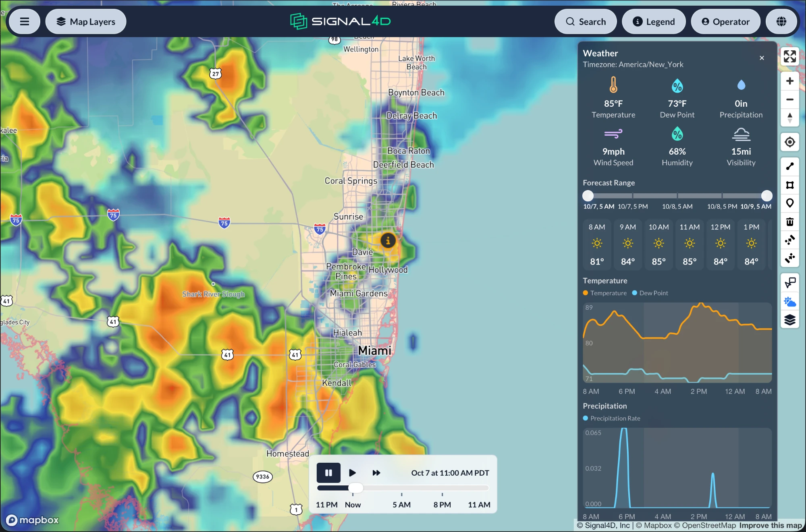Image resolution: width=806 pixels, height=532 pixels.
Task: Click the trash delete tool
Action: pyautogui.click(x=790, y=222)
